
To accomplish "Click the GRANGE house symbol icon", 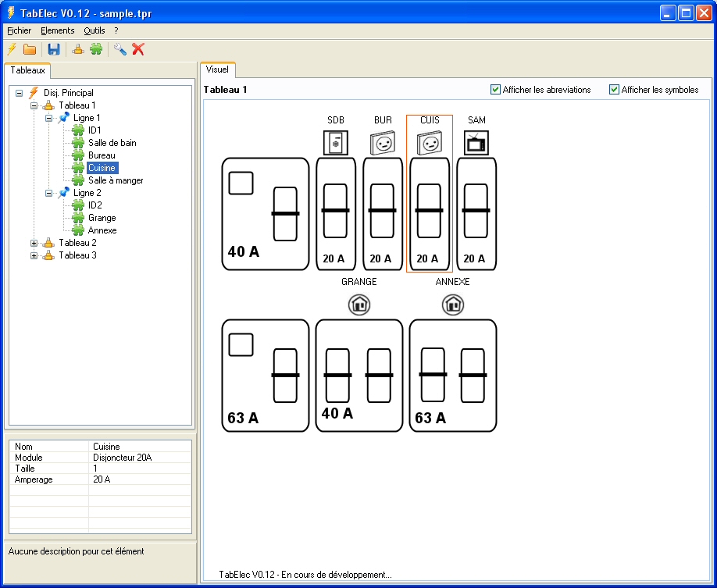I will coord(358,304).
